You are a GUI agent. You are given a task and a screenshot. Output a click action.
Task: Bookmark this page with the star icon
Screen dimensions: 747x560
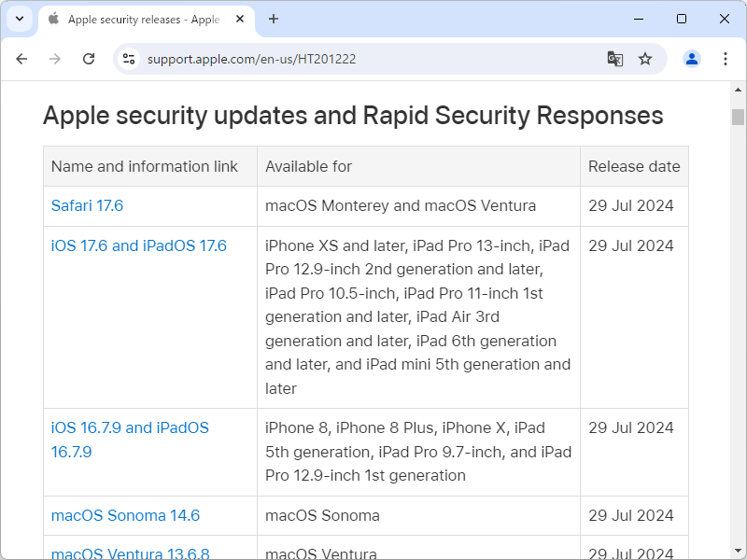click(x=645, y=58)
